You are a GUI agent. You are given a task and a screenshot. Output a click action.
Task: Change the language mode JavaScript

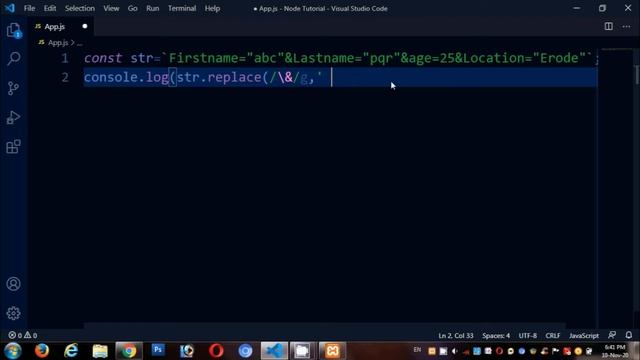click(584, 336)
